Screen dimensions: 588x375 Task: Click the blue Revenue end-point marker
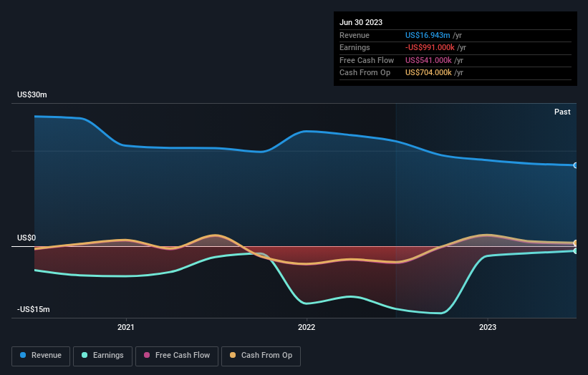[576, 165]
